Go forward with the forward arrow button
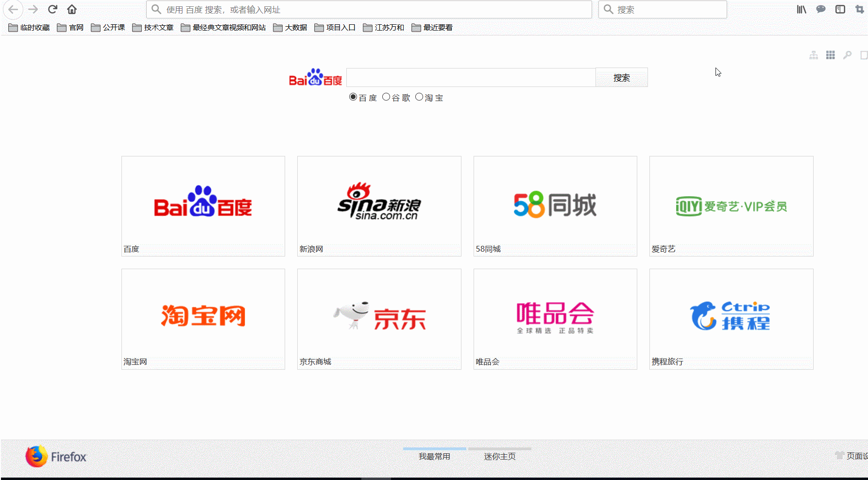868x480 pixels. tap(33, 9)
